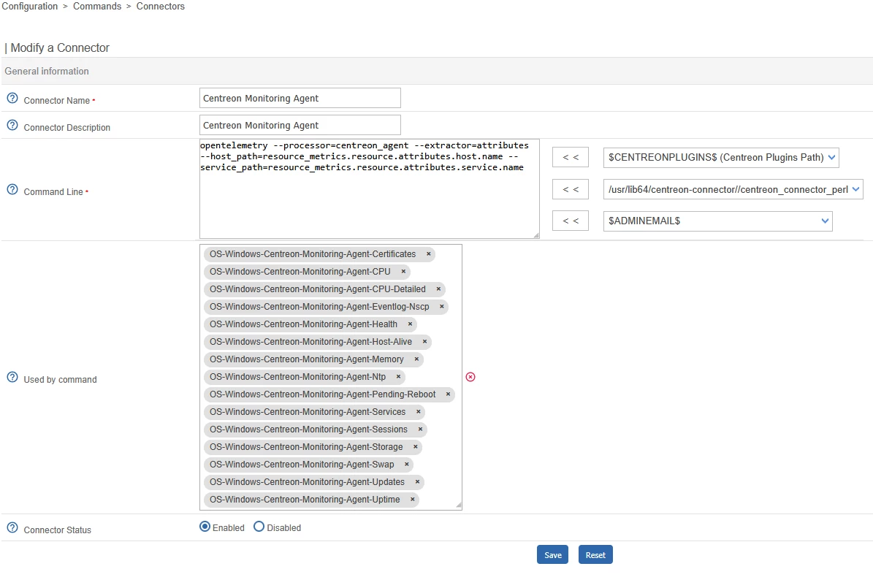The height and width of the screenshot is (588, 873).
Task: Open help for Used by command
Action: click(x=12, y=378)
